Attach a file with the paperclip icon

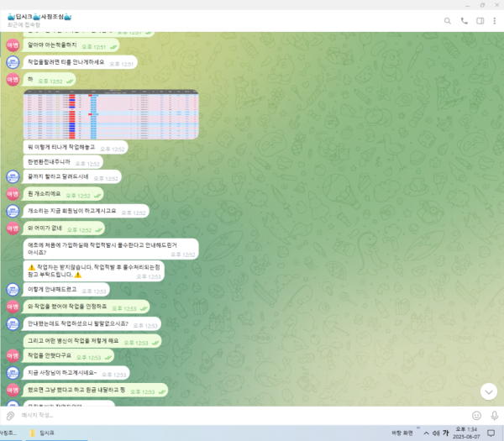click(10, 416)
